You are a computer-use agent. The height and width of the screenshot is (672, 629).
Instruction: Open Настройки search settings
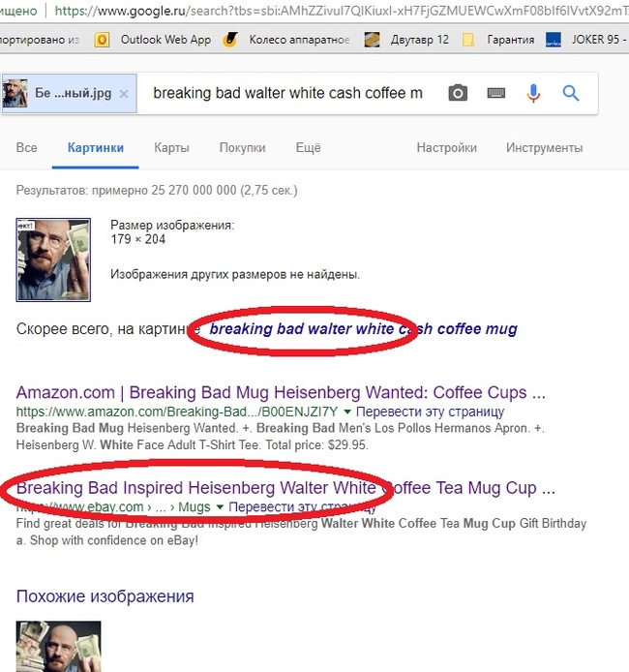(447, 148)
